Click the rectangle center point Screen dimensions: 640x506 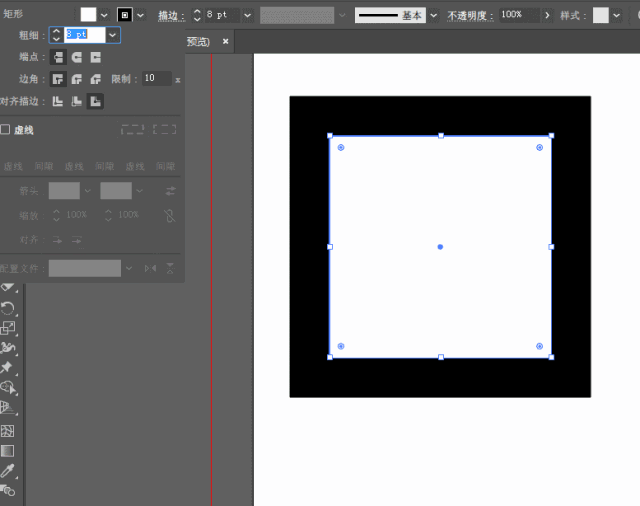[440, 247]
